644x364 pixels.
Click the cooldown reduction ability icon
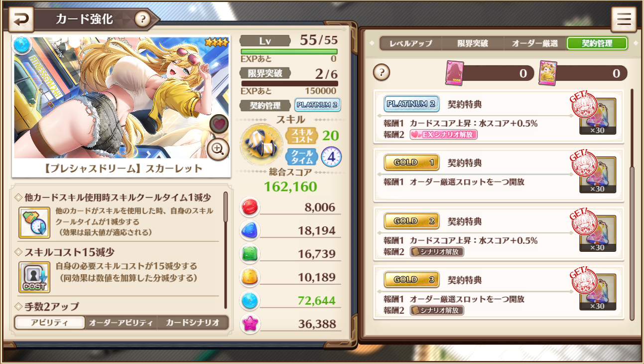tap(34, 222)
